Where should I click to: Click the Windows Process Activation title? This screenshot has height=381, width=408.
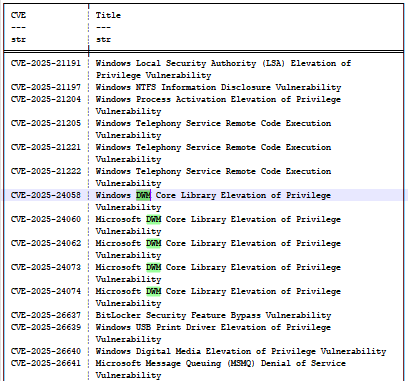pos(218,105)
